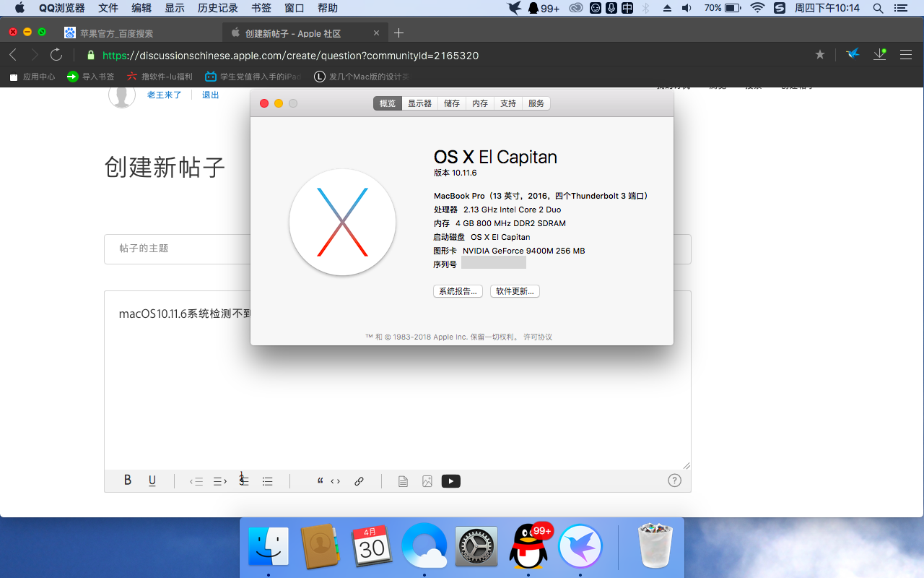This screenshot has width=924, height=578.
Task: Open the 书签 menu in menu bar
Action: [x=261, y=8]
